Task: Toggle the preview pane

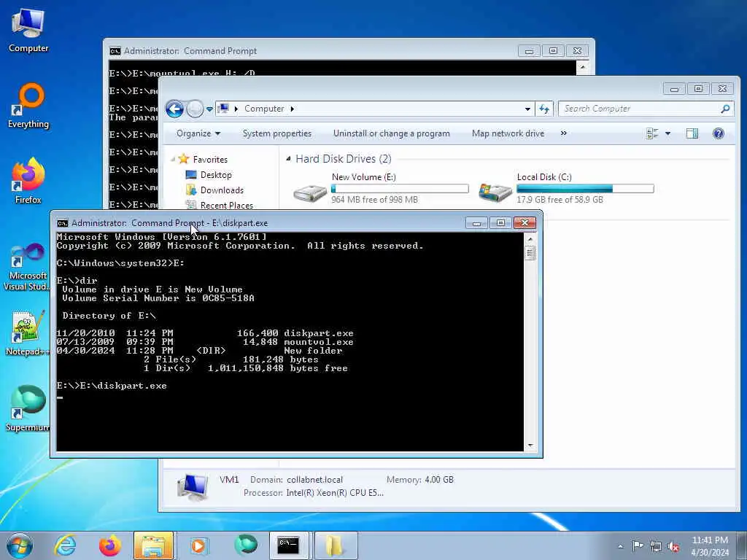Action: [692, 134]
